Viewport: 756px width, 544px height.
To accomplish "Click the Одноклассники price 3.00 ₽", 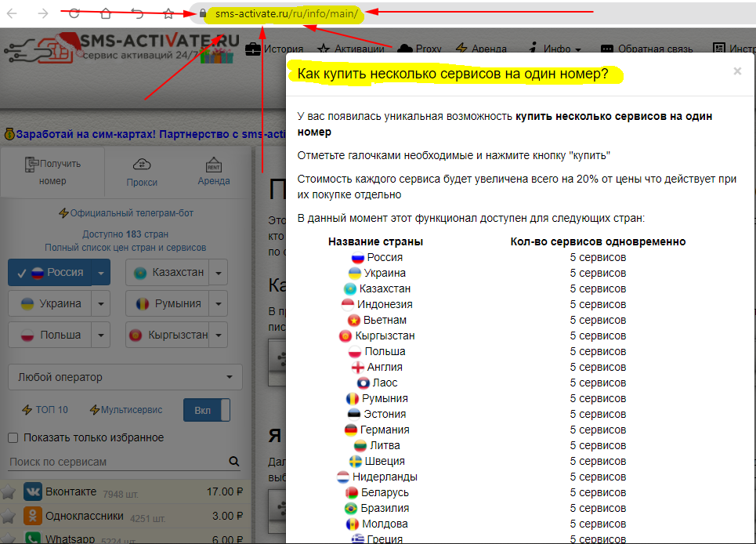I will pyautogui.click(x=227, y=516).
